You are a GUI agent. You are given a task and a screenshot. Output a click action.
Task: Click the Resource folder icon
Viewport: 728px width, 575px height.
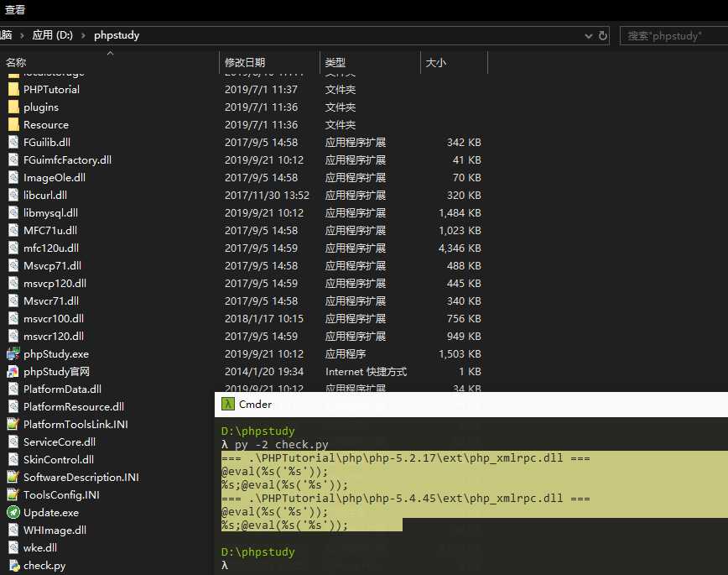coord(13,124)
